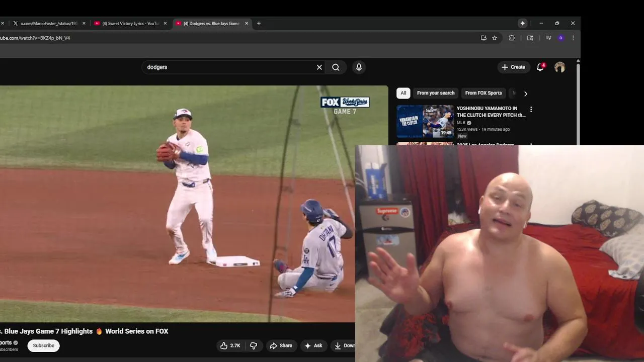Click the '123K views · 19 minutes ago' text
The width and height of the screenshot is (644, 362).
click(x=483, y=129)
